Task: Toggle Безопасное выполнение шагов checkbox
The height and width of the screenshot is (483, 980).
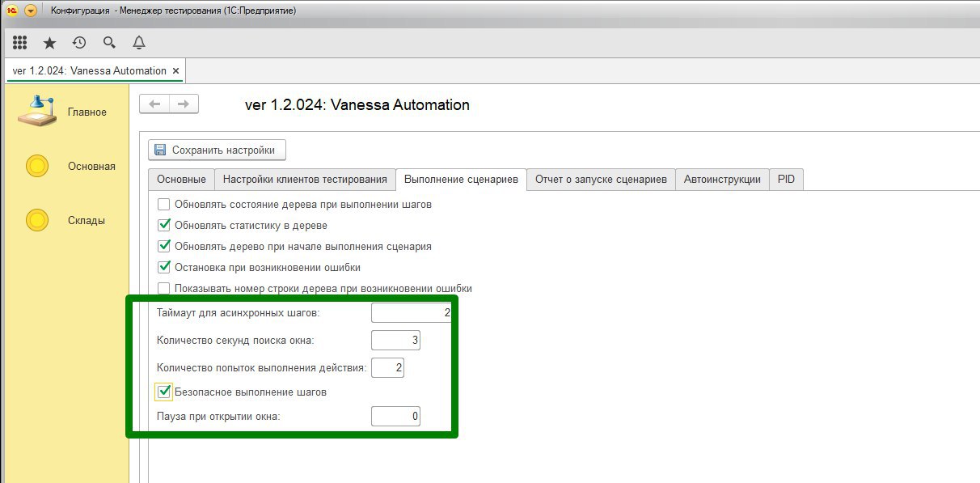Action: 164,392
